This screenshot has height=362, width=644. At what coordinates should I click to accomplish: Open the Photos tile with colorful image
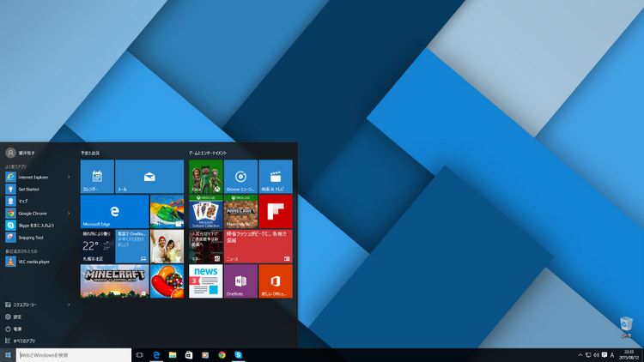[167, 211]
